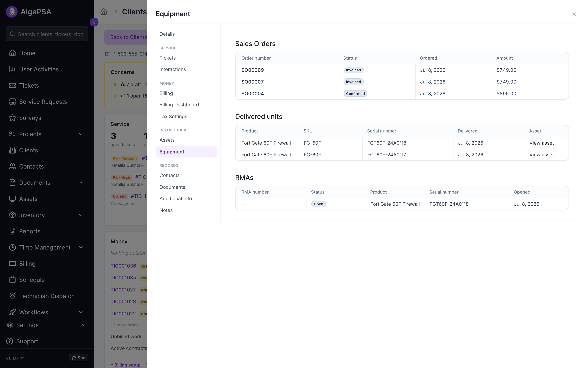This screenshot has width=588, height=368.
Task: Click TIC001023 in the Money card
Action: [x=123, y=301]
